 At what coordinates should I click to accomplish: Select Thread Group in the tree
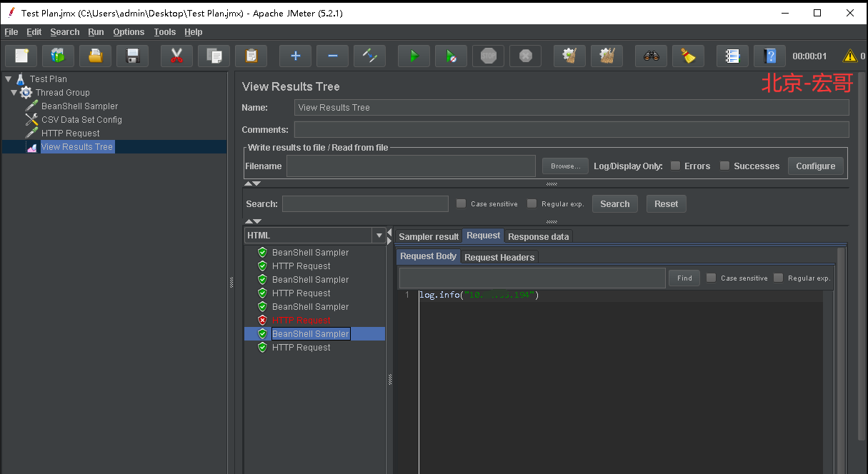[x=63, y=93]
